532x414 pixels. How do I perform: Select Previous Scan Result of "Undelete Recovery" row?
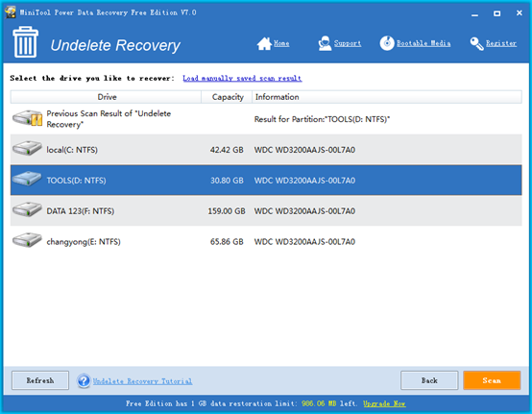pos(266,119)
